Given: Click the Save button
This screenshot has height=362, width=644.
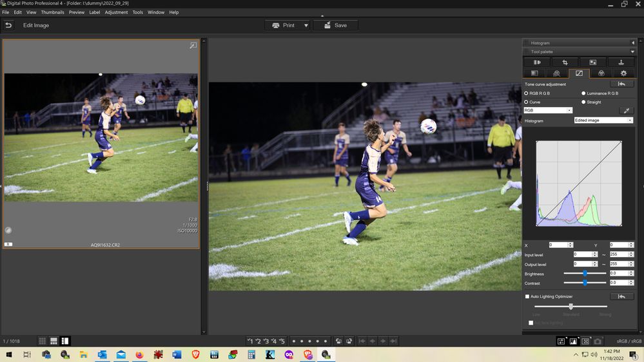Looking at the screenshot, I should point(335,25).
